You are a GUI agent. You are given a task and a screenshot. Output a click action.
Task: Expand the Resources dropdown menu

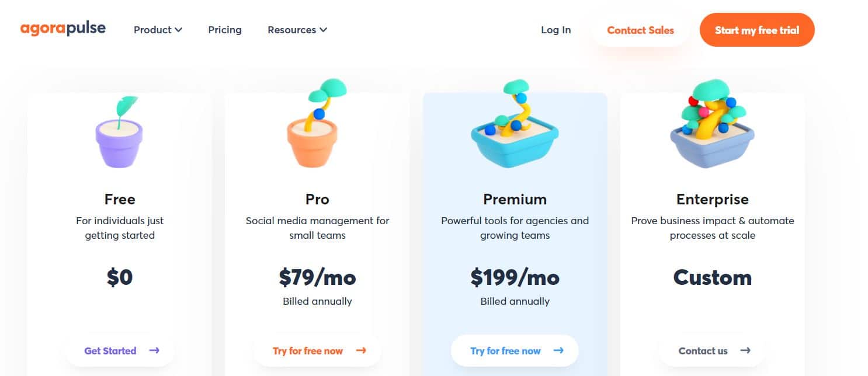coord(297,30)
